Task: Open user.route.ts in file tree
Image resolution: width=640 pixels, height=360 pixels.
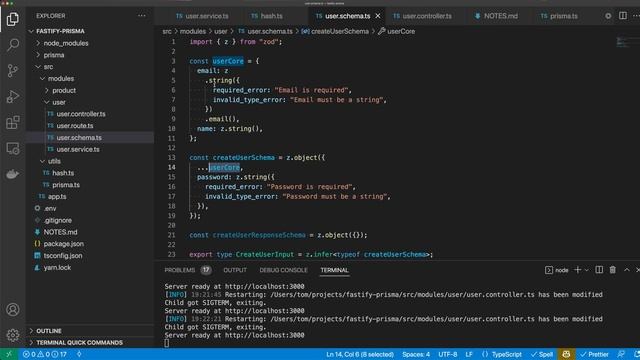Action: click(90, 126)
